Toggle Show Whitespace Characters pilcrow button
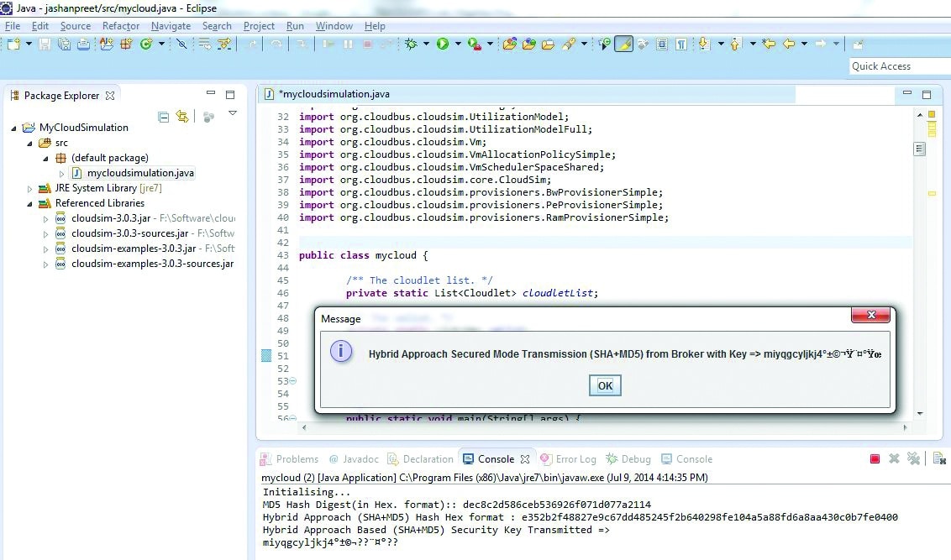 click(x=681, y=44)
